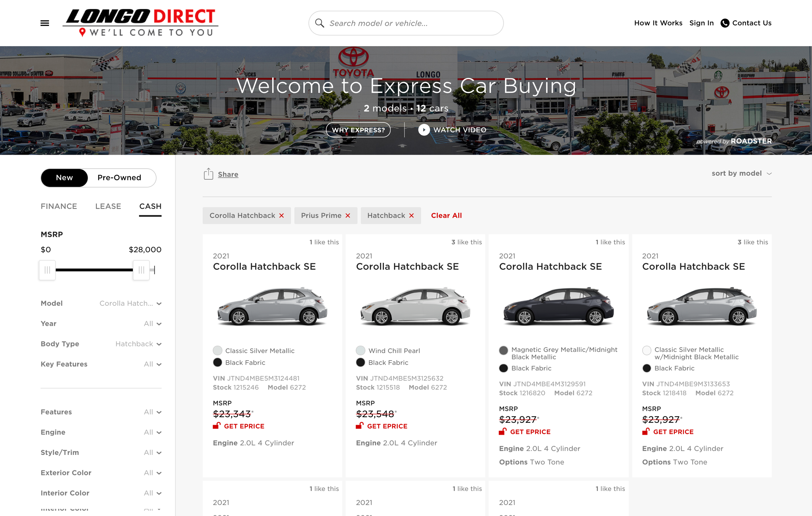This screenshot has width=812, height=516.
Task: Click the Contact Us phone icon
Action: pos(725,23)
